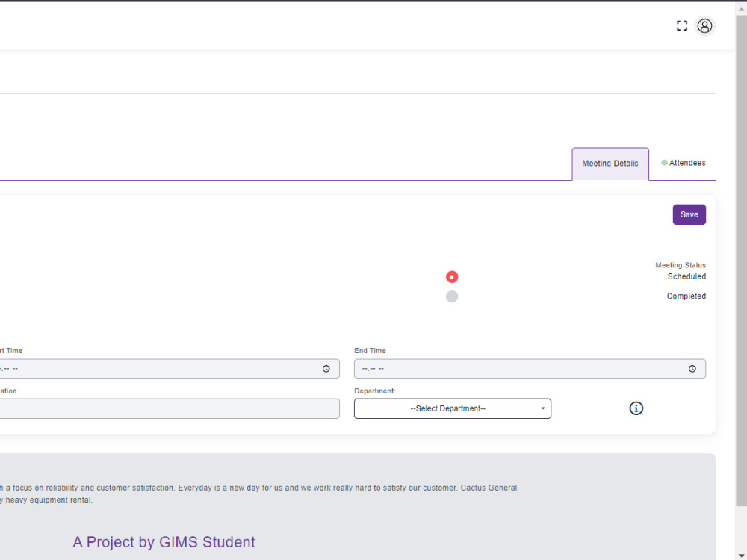The height and width of the screenshot is (560, 747).
Task: Click the info icon beside Department
Action: coord(636,408)
